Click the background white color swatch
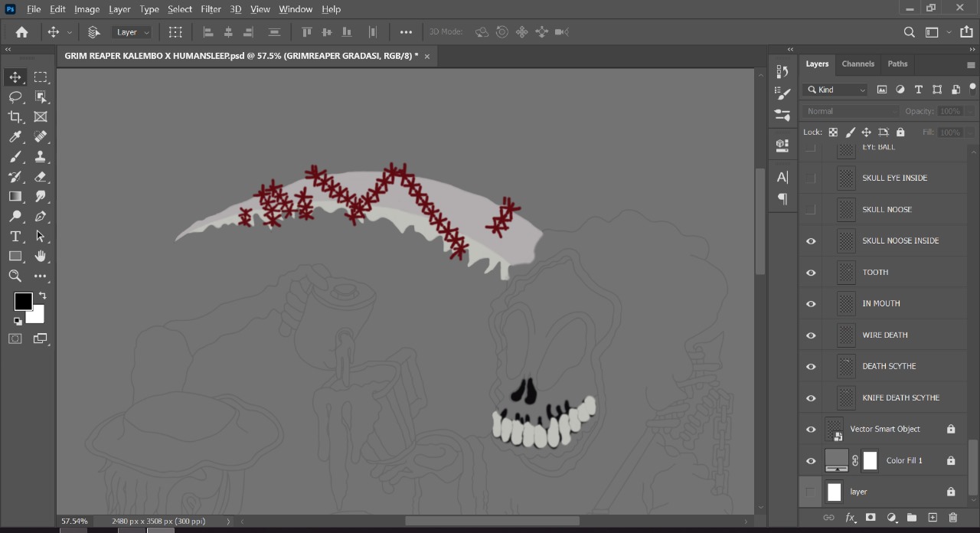The height and width of the screenshot is (533, 980). [38, 316]
